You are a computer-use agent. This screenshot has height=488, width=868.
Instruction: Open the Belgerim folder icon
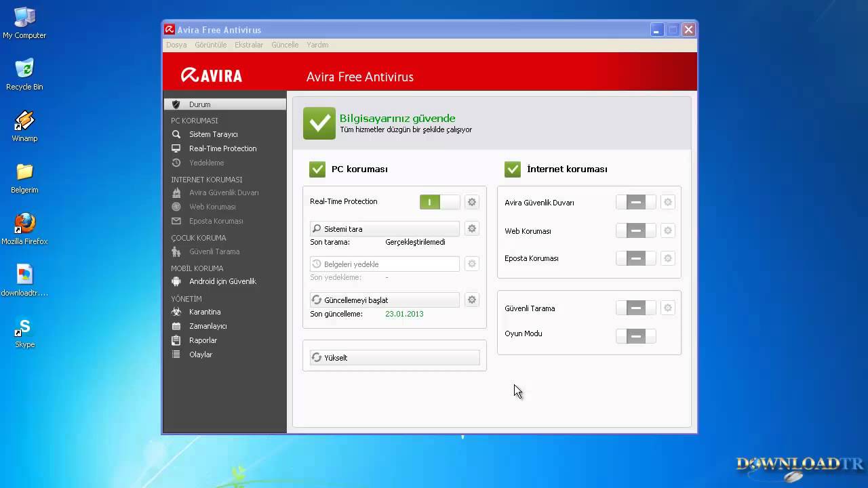[24, 178]
